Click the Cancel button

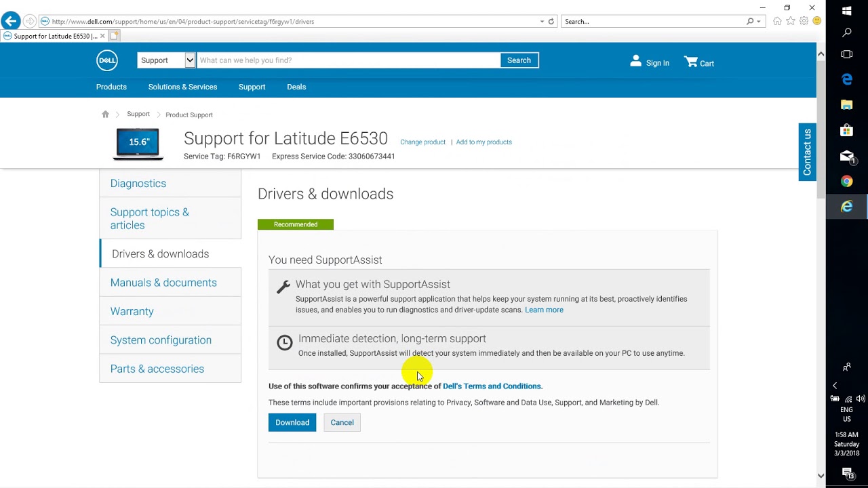click(342, 422)
